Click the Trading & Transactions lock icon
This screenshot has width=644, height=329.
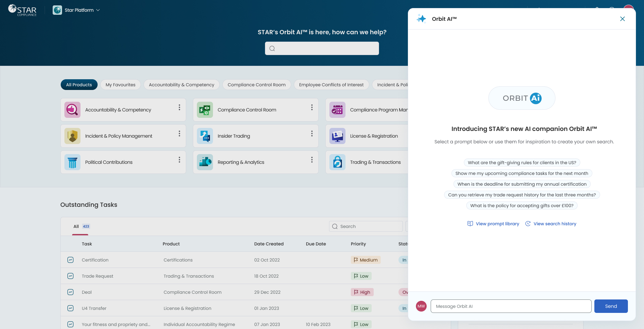coord(337,162)
